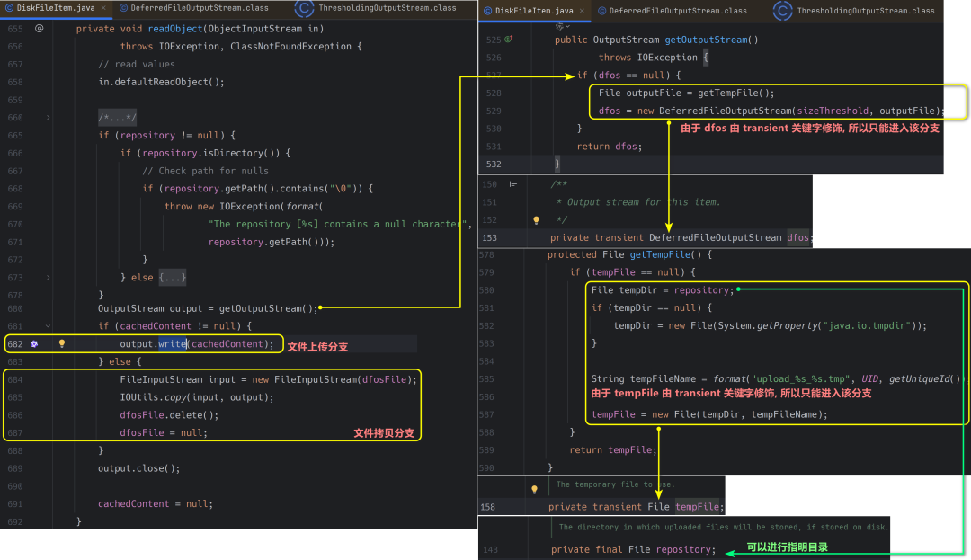Open ThresholdingOutputStream.class tab in right editor
971x560 pixels.
click(865, 12)
